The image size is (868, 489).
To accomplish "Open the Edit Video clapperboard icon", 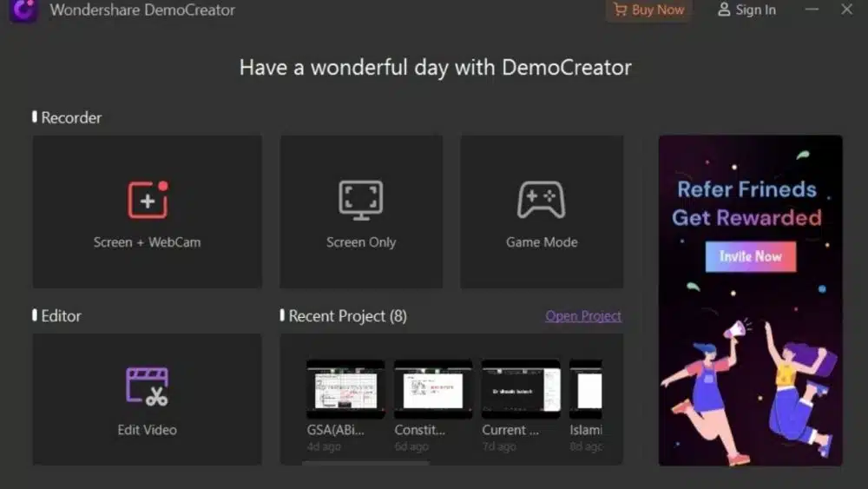I will point(147,387).
